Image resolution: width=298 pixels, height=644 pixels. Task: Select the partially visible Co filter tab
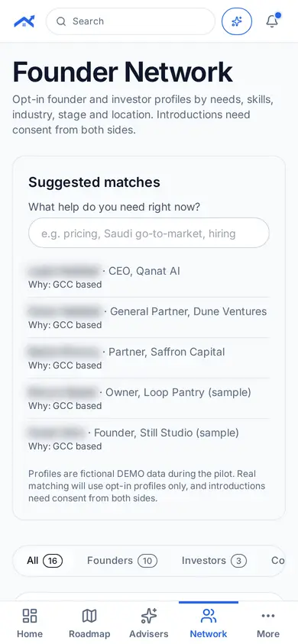277,561
